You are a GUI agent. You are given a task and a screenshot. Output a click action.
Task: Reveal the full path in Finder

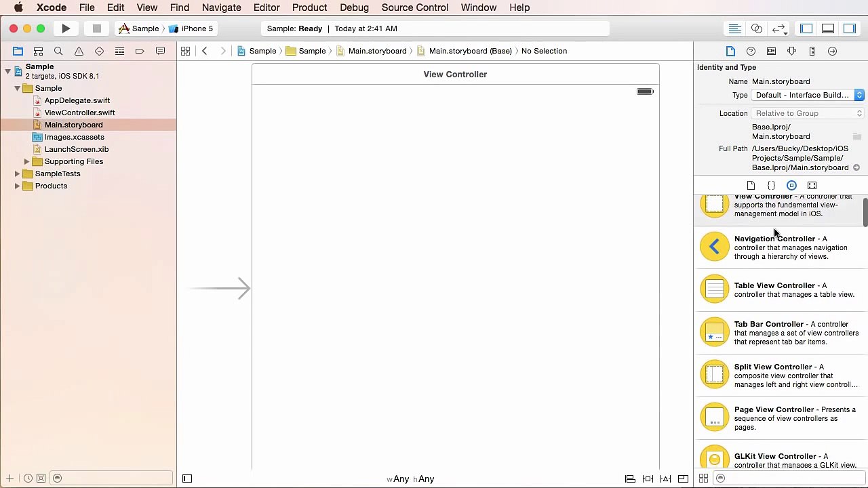click(x=856, y=167)
